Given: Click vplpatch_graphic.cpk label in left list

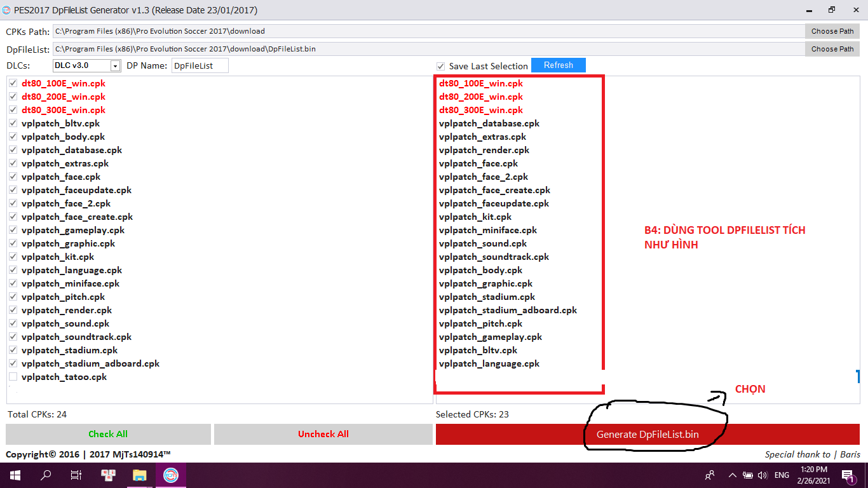Looking at the screenshot, I should (68, 243).
